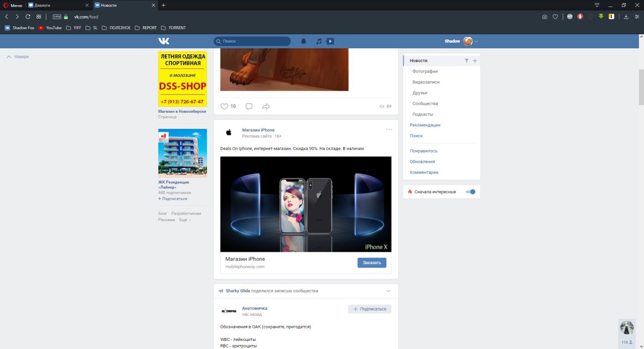Click Блог footer link
Viewport: 644px width, 349px height.
click(x=163, y=214)
